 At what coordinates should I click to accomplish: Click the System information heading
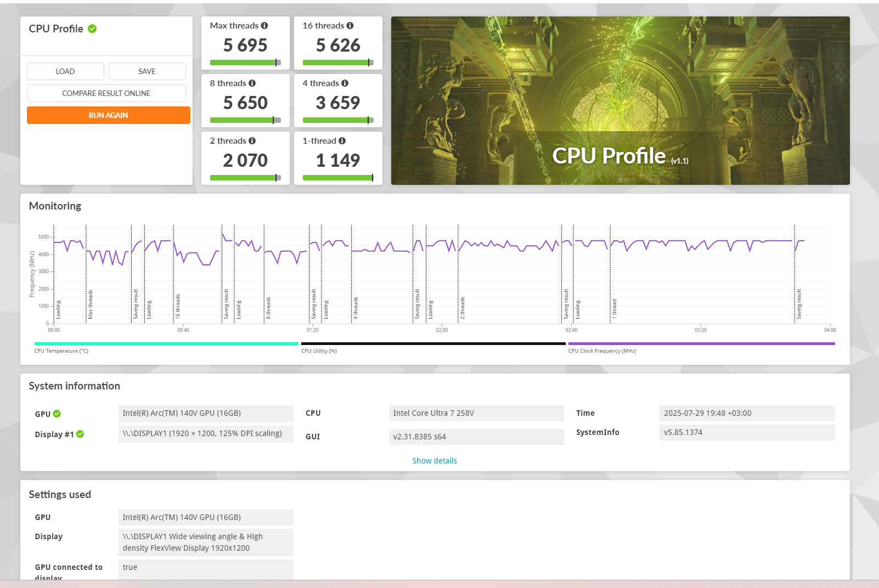tap(75, 386)
